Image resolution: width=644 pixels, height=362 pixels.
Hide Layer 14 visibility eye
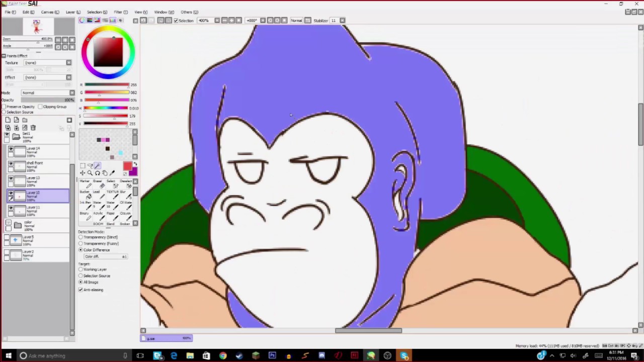[x=11, y=149]
